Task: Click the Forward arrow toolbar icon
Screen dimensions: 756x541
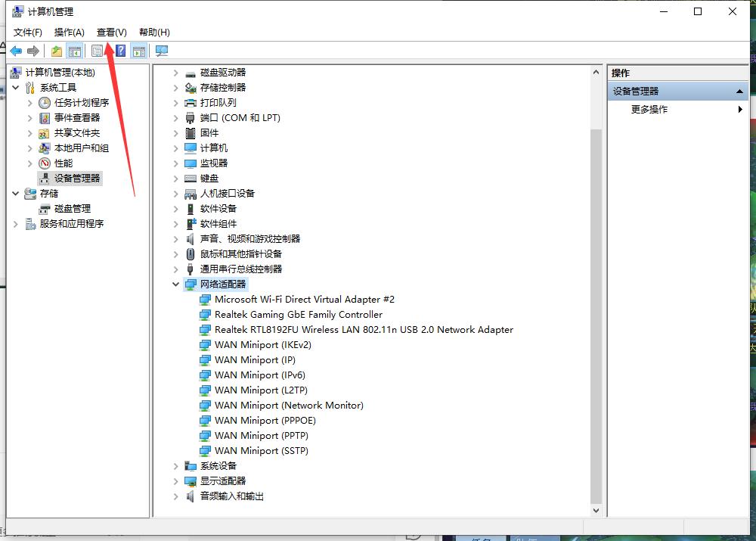Action: (x=33, y=51)
